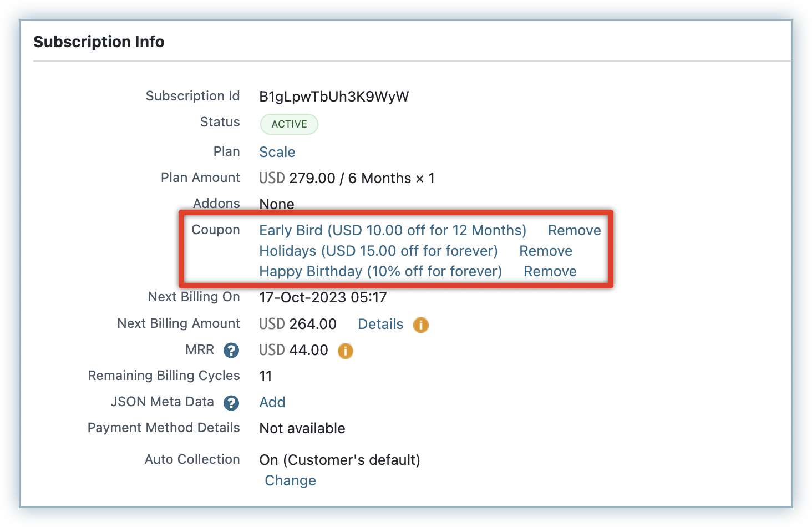
Task: Open the Holidays coupon link
Action: [x=378, y=251]
